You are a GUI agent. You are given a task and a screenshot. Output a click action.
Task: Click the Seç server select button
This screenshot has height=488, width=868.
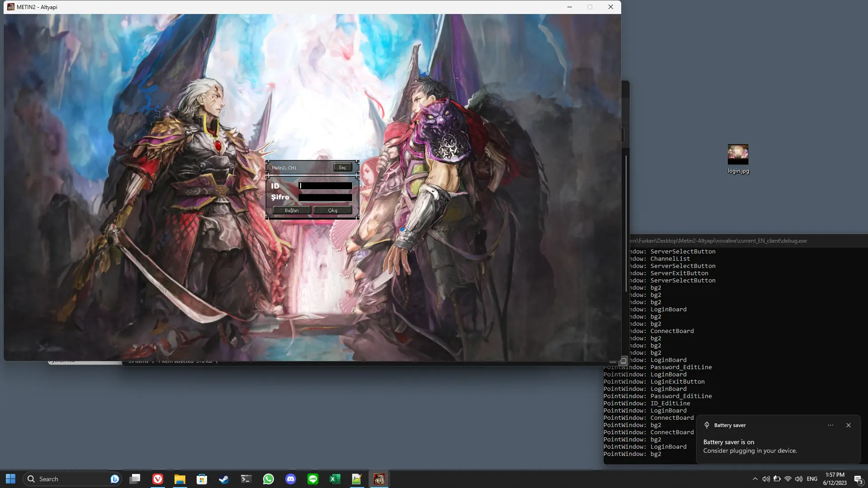pyautogui.click(x=342, y=168)
